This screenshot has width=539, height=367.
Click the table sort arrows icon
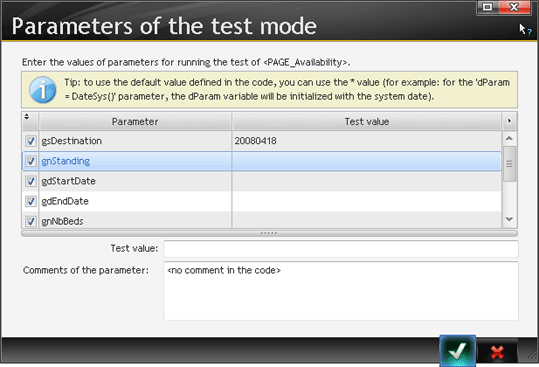[x=27, y=117]
